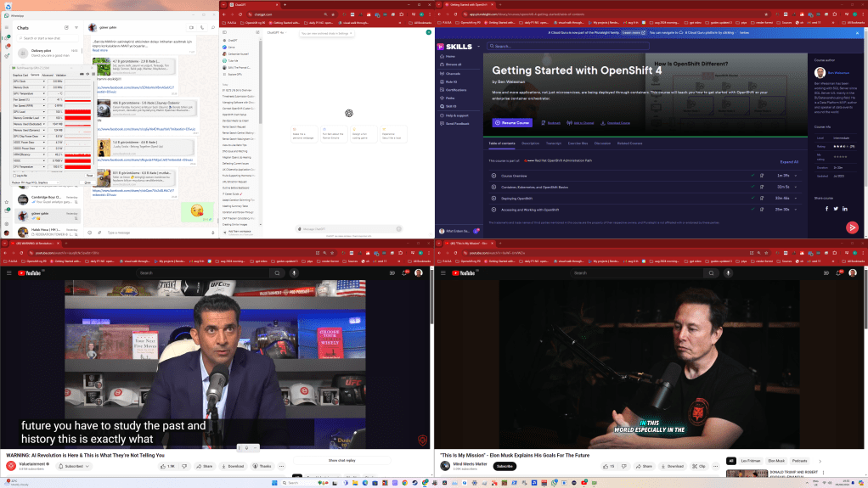
Task: Open the ChatGPT 4o model selector dropdown
Action: [x=276, y=32]
